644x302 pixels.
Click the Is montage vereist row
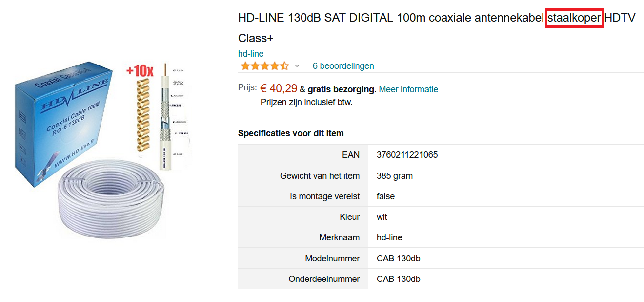pyautogui.click(x=441, y=196)
